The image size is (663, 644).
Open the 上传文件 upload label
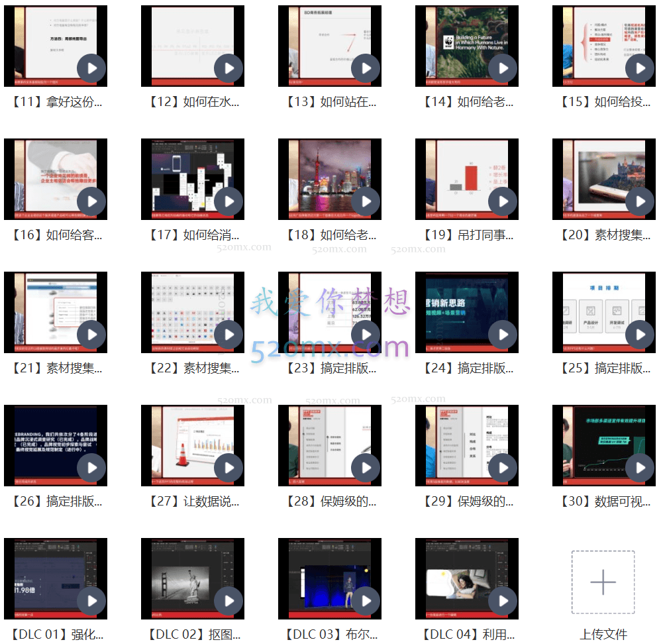pos(603,634)
